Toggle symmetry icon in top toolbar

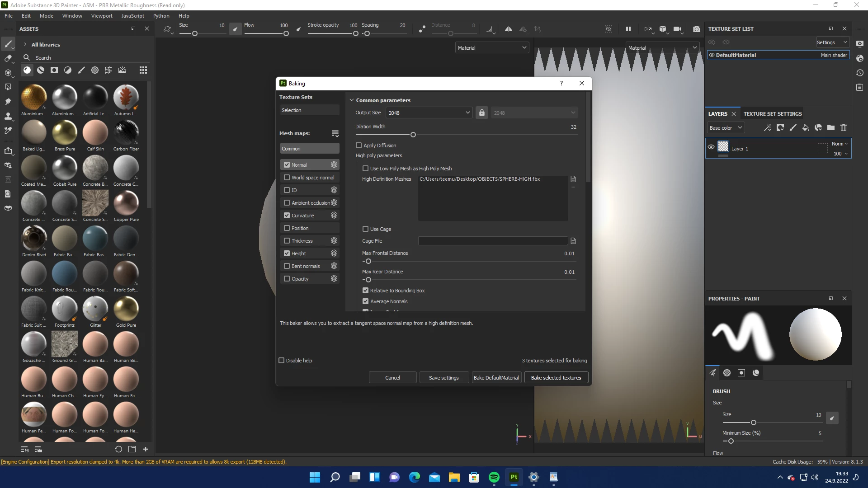pos(508,29)
